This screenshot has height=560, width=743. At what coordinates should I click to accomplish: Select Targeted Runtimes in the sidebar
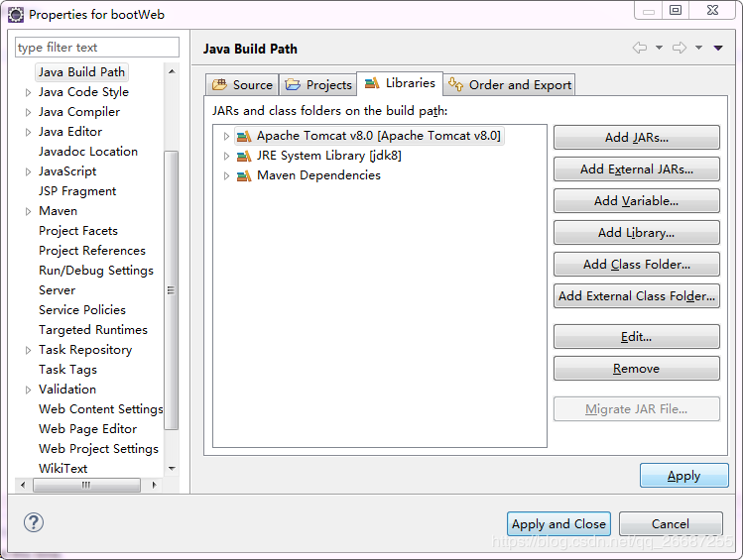pos(93,330)
